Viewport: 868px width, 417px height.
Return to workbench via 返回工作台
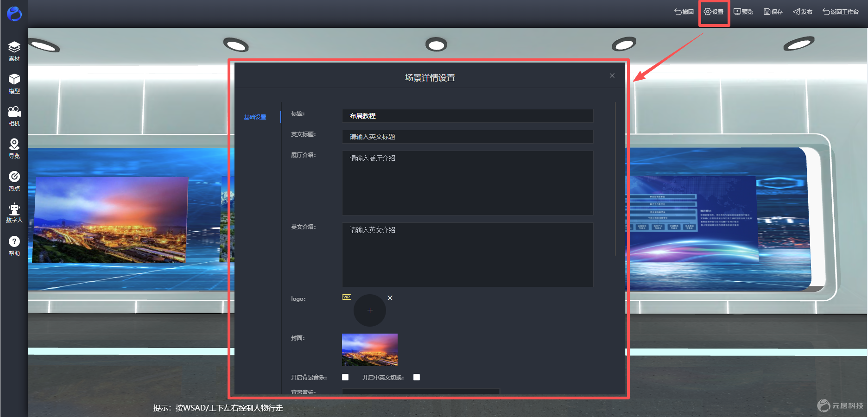pyautogui.click(x=841, y=12)
